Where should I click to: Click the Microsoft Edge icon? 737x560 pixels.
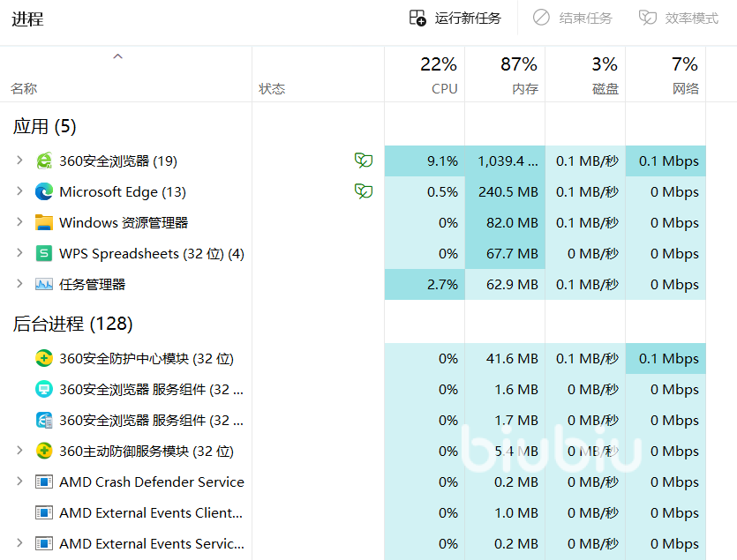(44, 191)
